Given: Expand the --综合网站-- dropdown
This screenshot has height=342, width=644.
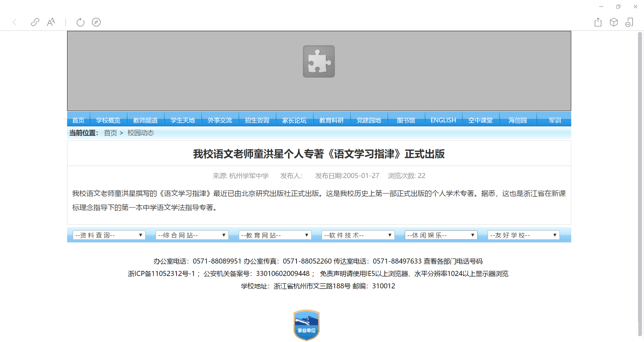Looking at the screenshot, I should pos(192,235).
